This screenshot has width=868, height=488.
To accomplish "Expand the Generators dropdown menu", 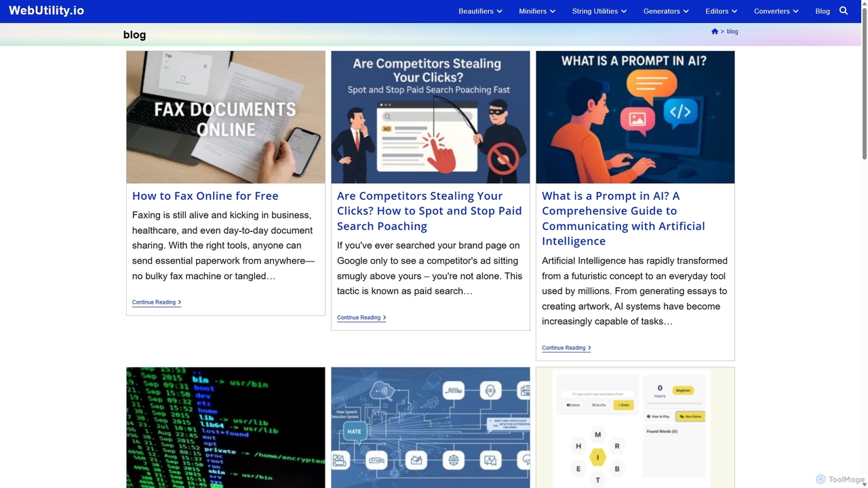I will point(666,11).
